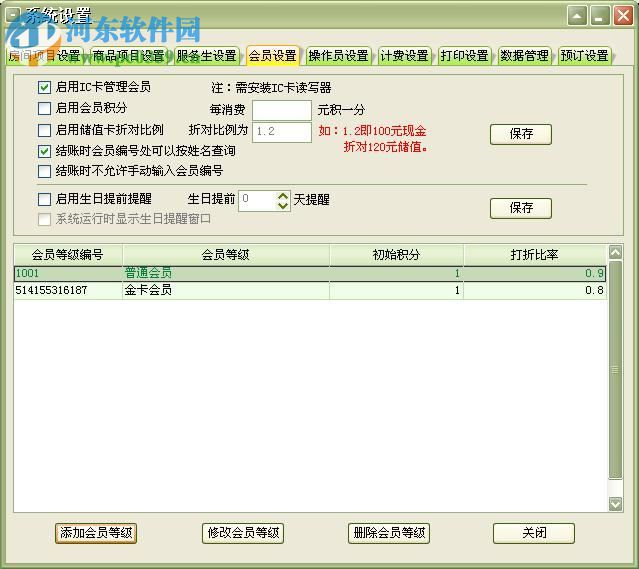
Task: Select the row with ID 1001
Action: click(310, 273)
